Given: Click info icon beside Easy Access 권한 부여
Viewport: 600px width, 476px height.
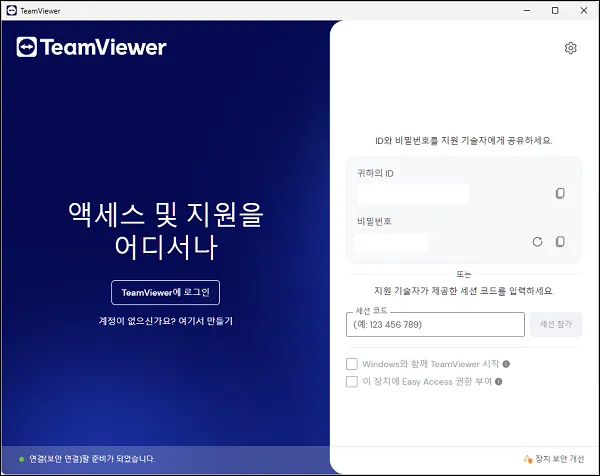Looking at the screenshot, I should click(498, 381).
